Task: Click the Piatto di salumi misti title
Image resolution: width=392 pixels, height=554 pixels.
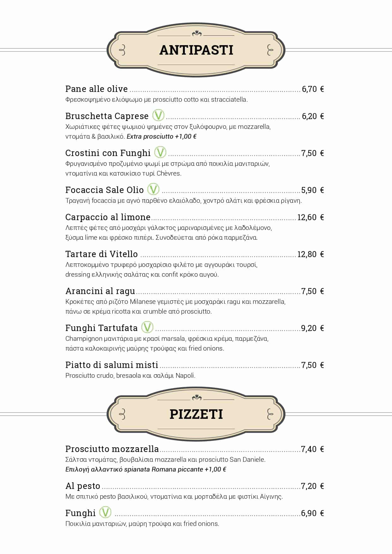Action: coord(112,365)
